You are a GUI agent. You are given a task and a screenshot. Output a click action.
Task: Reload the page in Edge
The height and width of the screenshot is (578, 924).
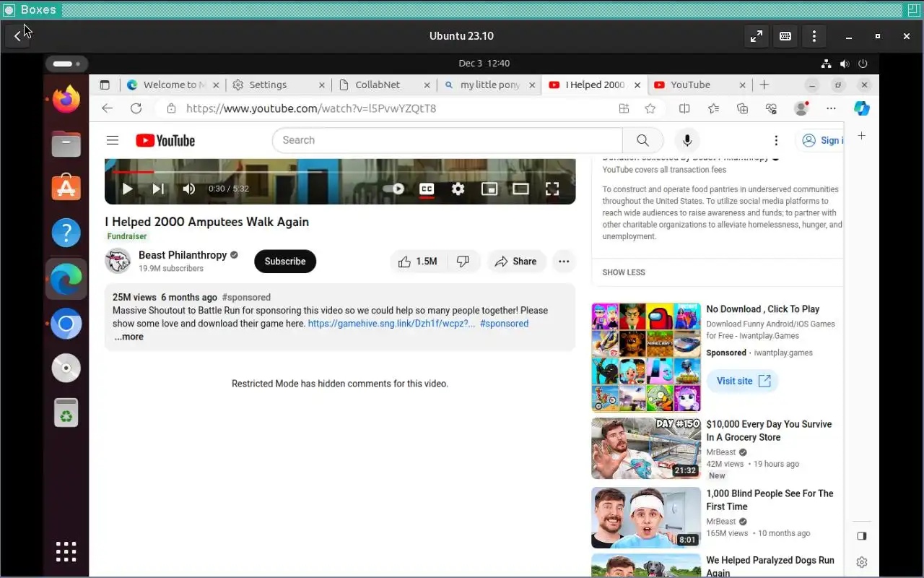coord(136,108)
